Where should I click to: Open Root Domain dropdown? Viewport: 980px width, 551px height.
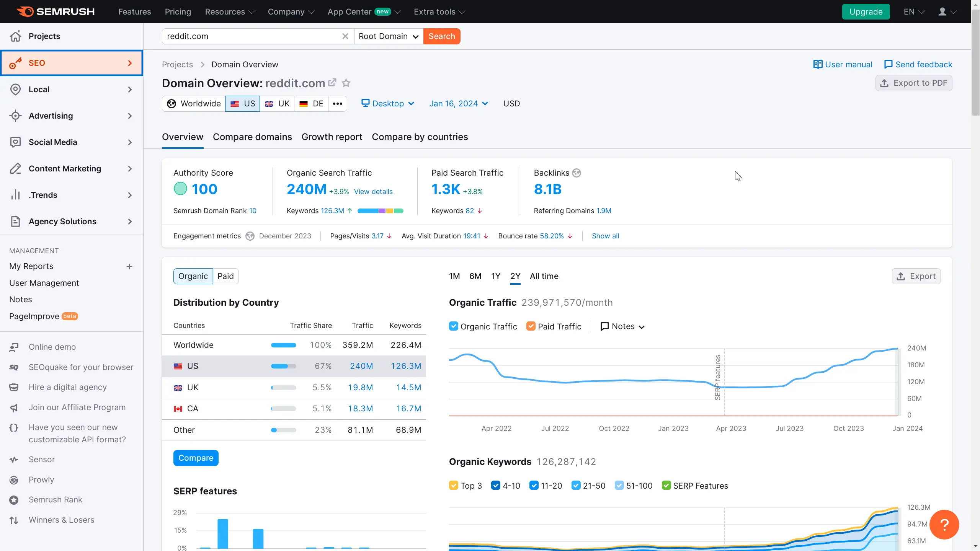coord(389,36)
